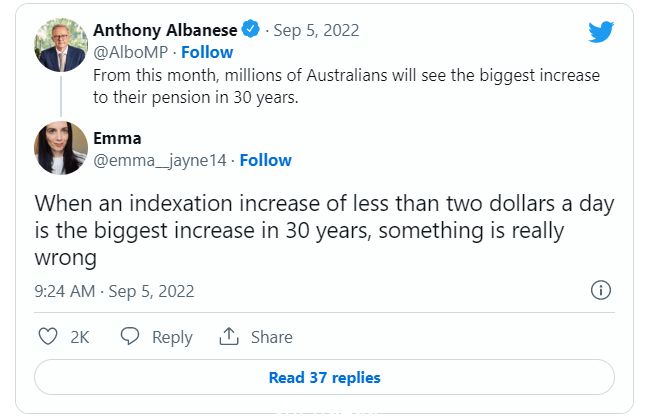
Task: Click Anthony Albanese's blue verified badge
Action: coord(251,29)
